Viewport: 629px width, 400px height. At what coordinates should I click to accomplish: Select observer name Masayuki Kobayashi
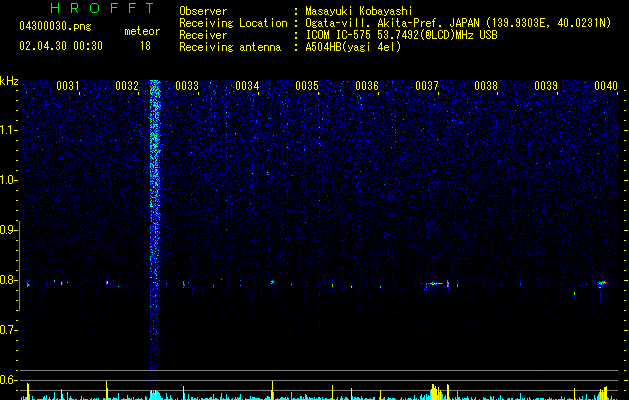pos(359,11)
